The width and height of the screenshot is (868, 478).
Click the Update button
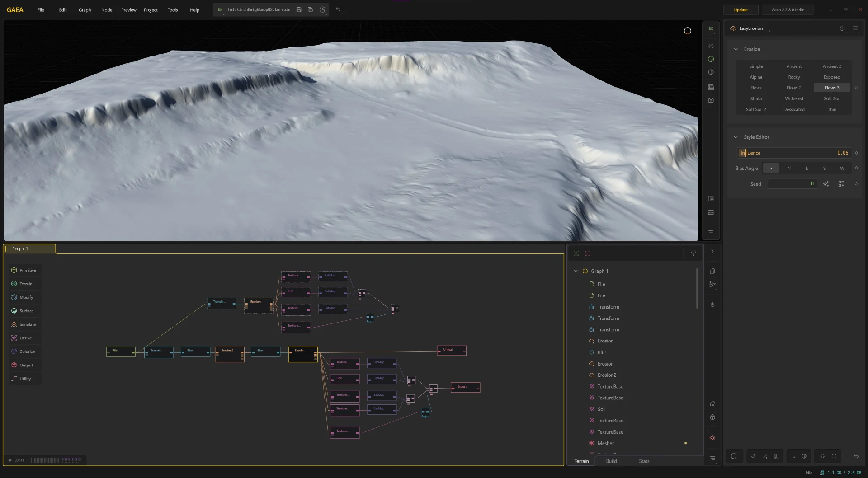(741, 10)
